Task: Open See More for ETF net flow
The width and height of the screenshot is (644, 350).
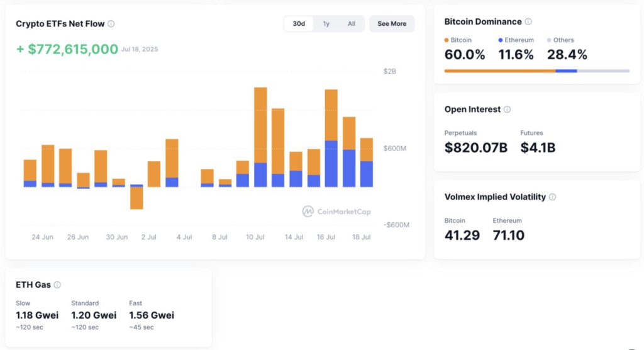Action: click(x=391, y=24)
